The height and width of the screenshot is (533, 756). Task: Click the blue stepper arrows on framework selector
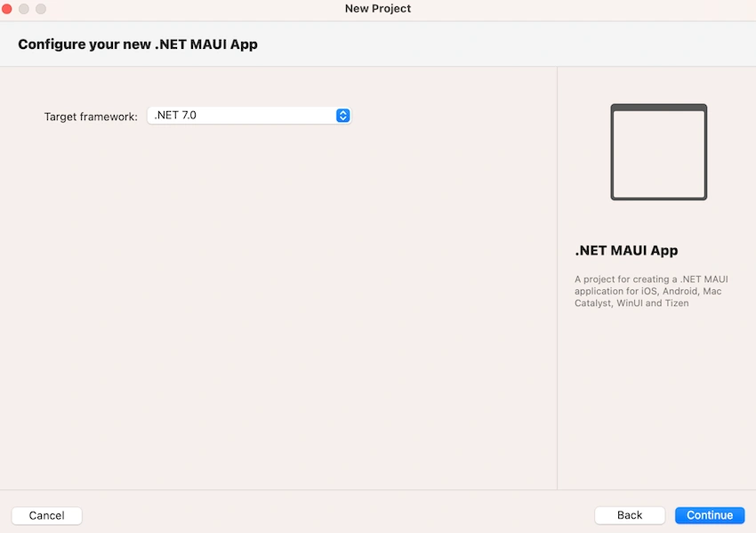342,116
